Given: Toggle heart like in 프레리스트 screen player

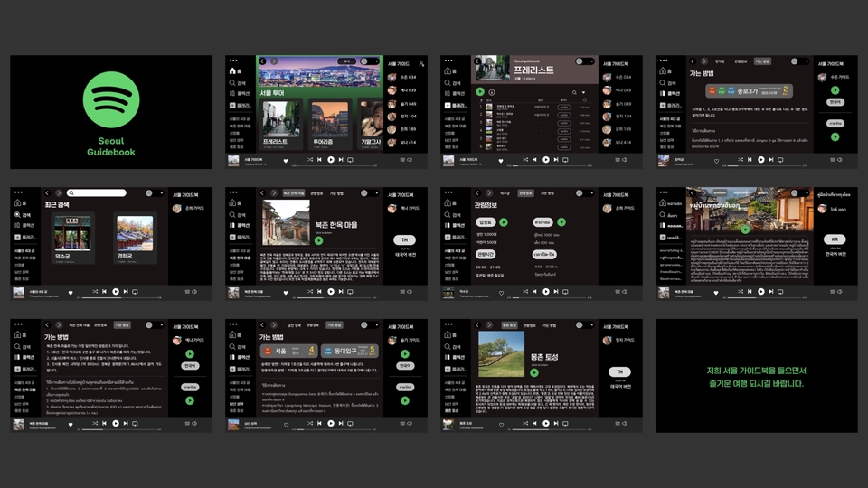Looking at the screenshot, I should pos(501,161).
